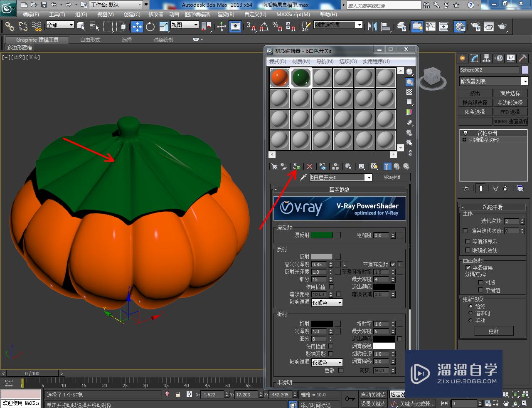Open the Modifier List dropdown
This screenshot has width=532, height=408.
click(525, 81)
